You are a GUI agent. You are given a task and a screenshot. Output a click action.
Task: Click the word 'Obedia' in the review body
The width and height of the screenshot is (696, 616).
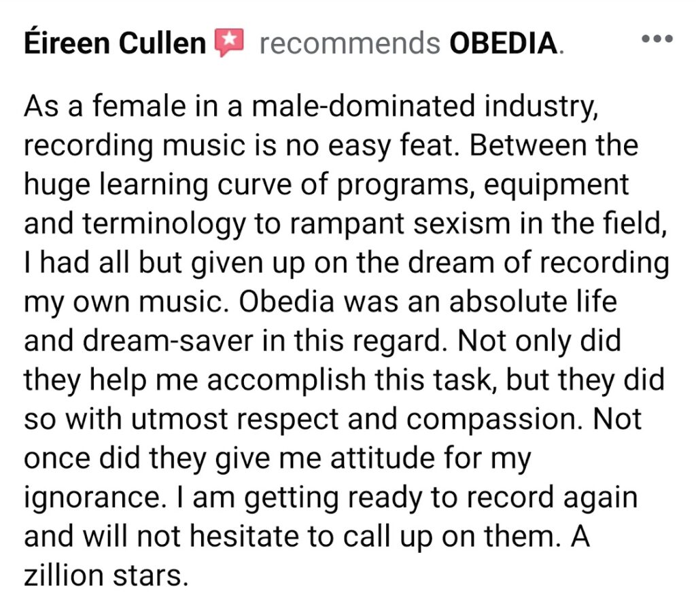286,302
